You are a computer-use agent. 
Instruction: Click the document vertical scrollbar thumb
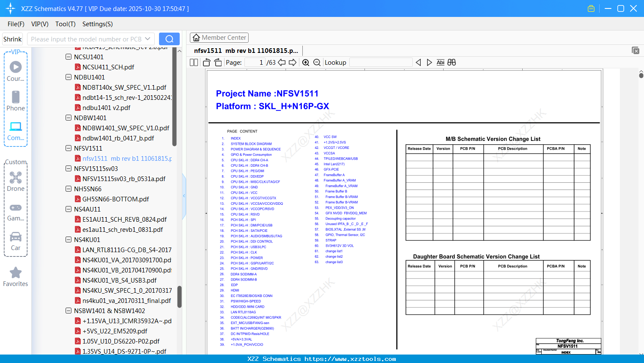coord(641,75)
